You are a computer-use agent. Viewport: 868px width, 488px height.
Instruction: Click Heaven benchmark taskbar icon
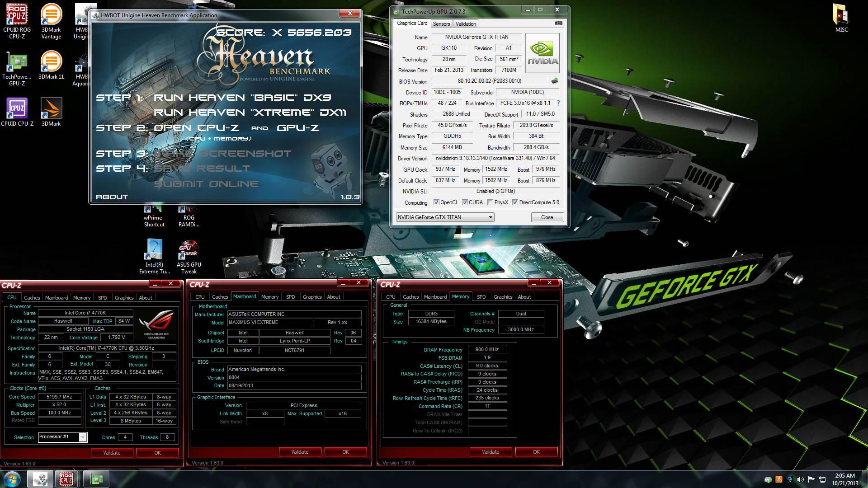pyautogui.click(x=40, y=479)
